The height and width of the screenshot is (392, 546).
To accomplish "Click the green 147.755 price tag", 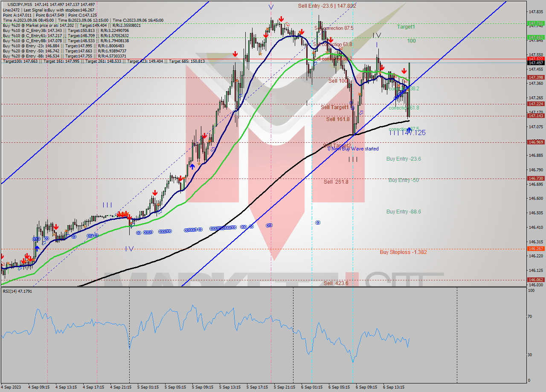I will [536, 23].
